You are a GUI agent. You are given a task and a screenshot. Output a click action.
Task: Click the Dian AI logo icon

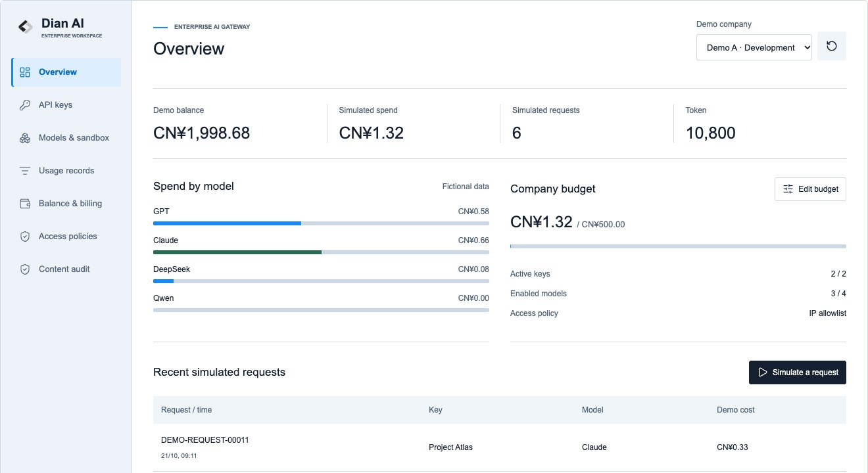pyautogui.click(x=25, y=27)
